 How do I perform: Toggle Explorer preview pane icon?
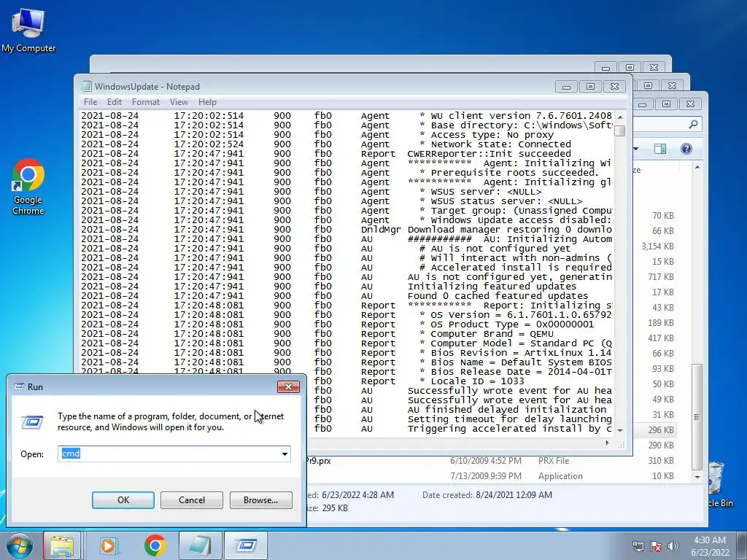point(659,149)
